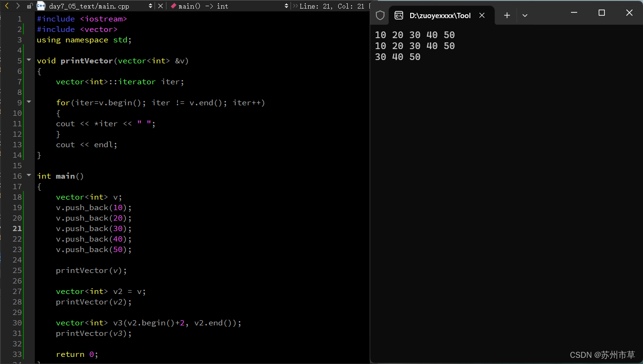Image resolution: width=643 pixels, height=364 pixels.
Task: Click the return 0; statement
Action: [x=77, y=354]
